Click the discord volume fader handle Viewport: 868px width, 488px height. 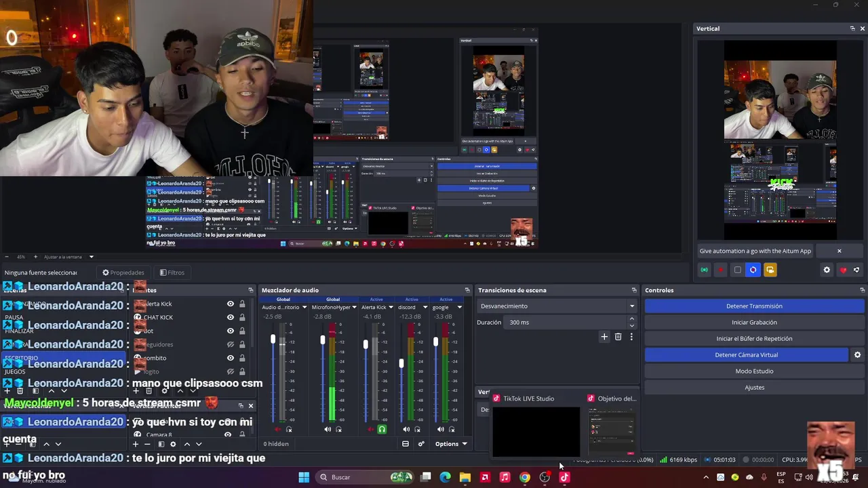click(401, 364)
